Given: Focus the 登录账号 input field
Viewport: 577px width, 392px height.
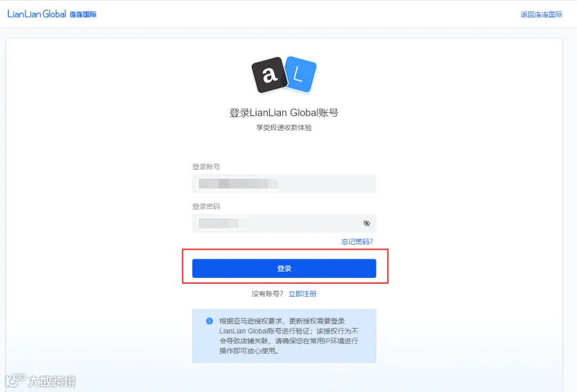Looking at the screenshot, I should (x=284, y=183).
